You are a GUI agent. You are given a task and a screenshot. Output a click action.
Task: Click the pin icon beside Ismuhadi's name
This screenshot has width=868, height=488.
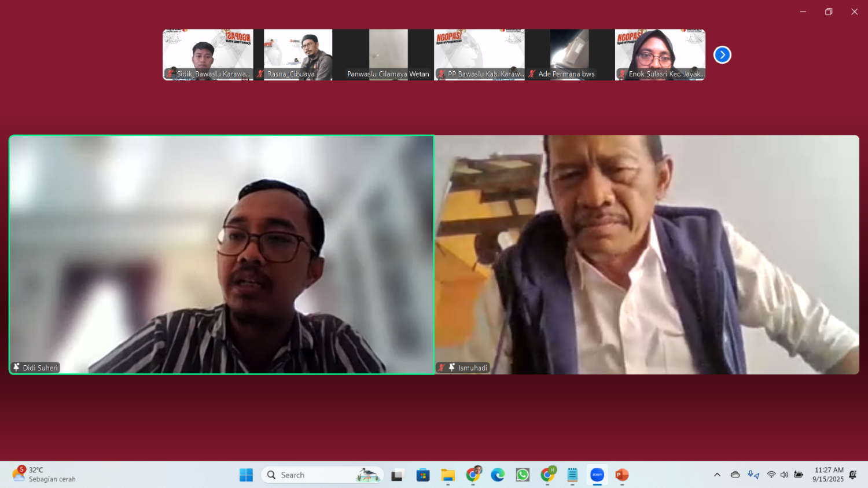pyautogui.click(x=451, y=368)
